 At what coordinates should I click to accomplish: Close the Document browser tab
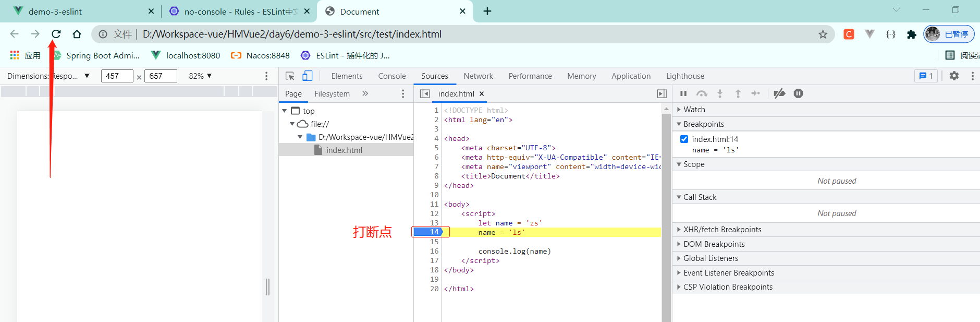[x=462, y=11]
